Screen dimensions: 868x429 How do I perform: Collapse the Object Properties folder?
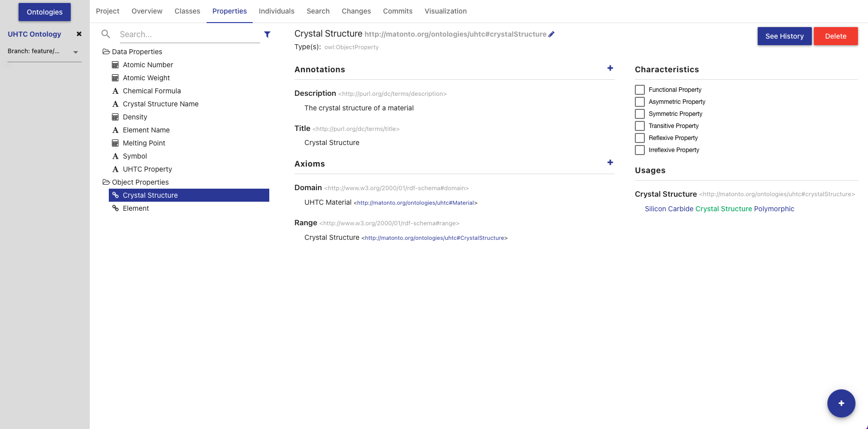point(106,182)
